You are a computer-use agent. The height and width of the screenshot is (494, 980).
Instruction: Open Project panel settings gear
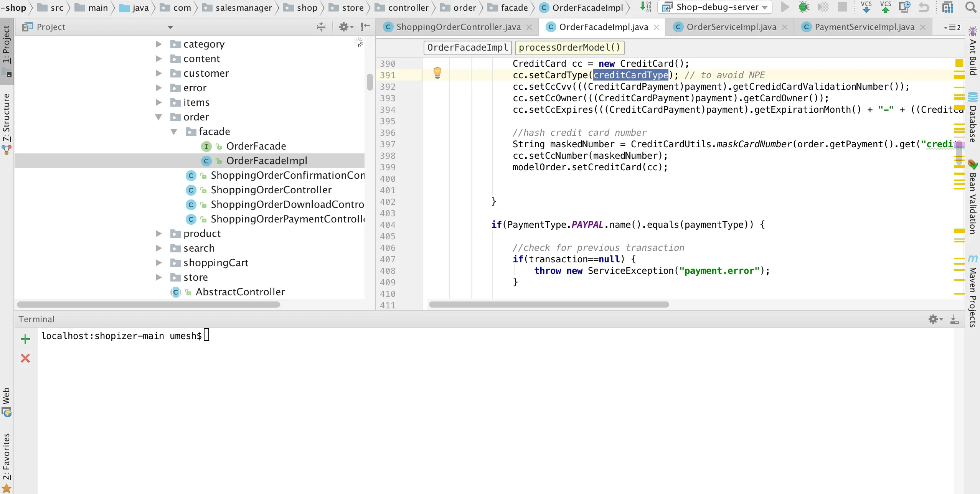point(346,27)
